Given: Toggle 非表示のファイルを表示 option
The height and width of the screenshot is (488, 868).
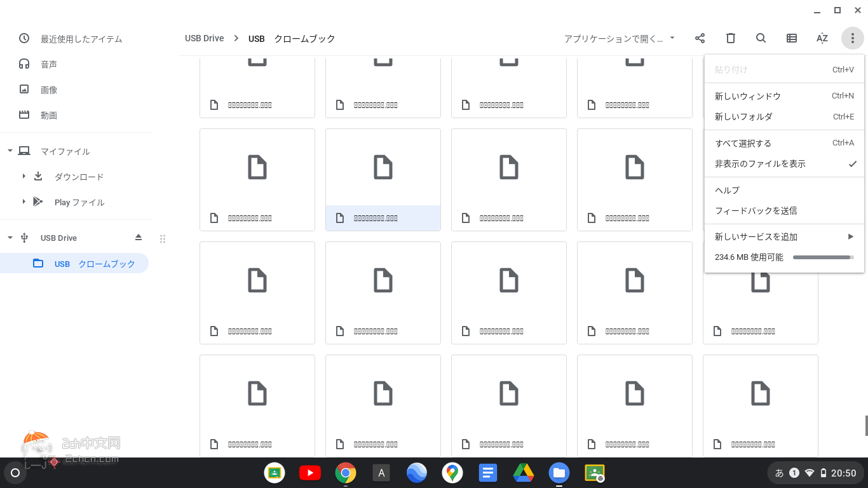Looking at the screenshot, I should coord(784,163).
